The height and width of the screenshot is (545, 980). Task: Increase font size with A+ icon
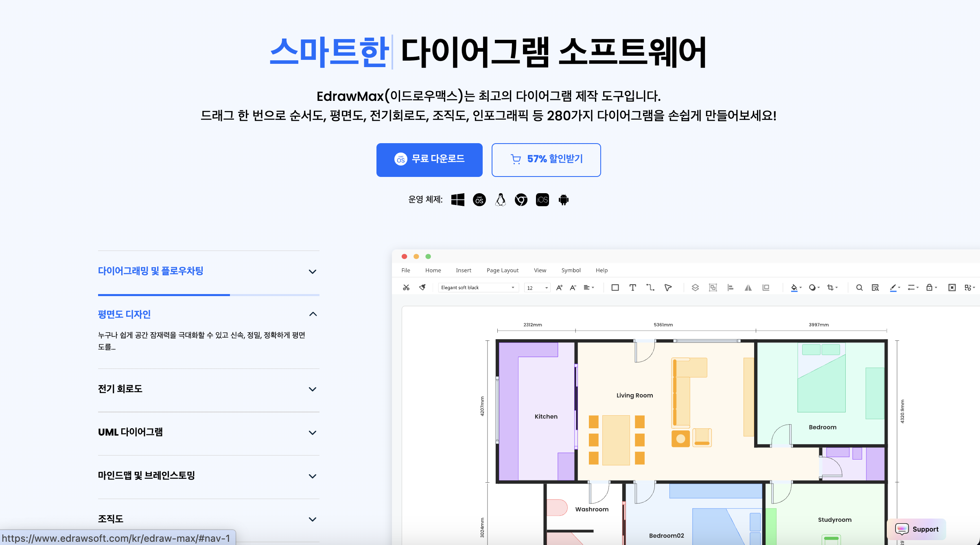click(x=559, y=288)
